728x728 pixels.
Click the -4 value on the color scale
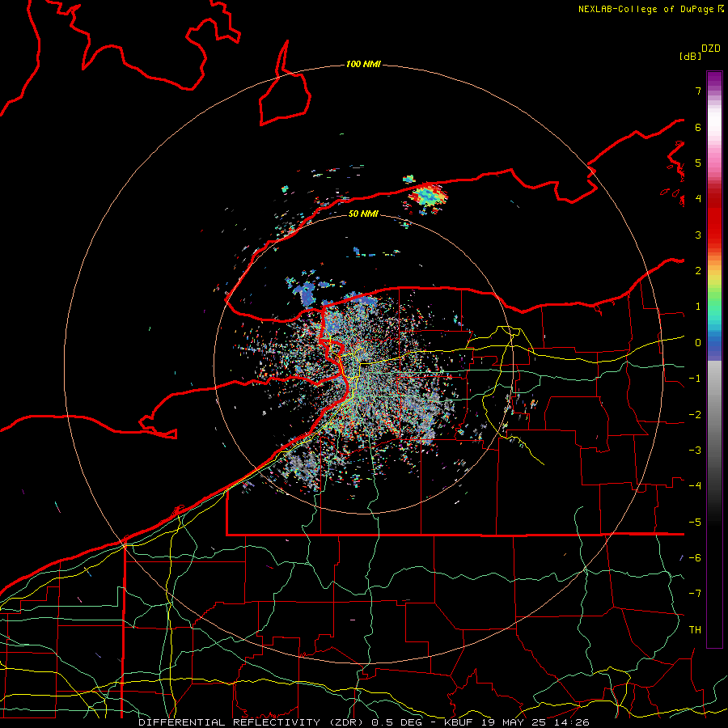pyautogui.click(x=695, y=486)
